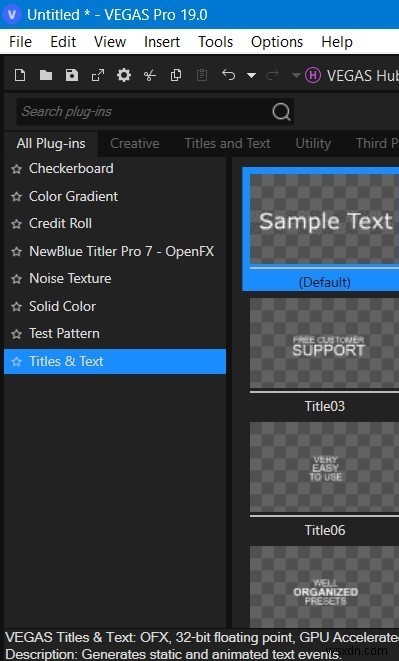Favorite Color Gradient with its star
The image size is (399, 661).
(16, 197)
